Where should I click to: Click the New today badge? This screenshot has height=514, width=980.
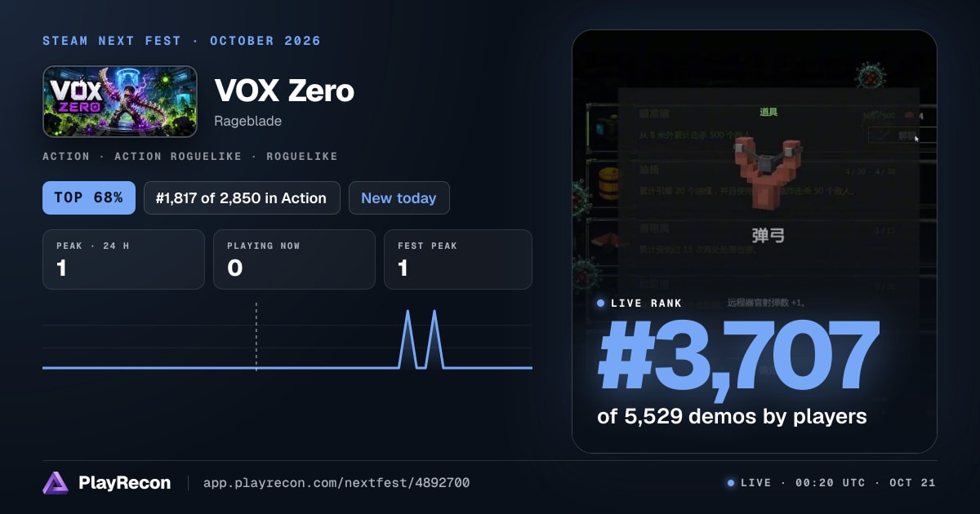pos(399,197)
